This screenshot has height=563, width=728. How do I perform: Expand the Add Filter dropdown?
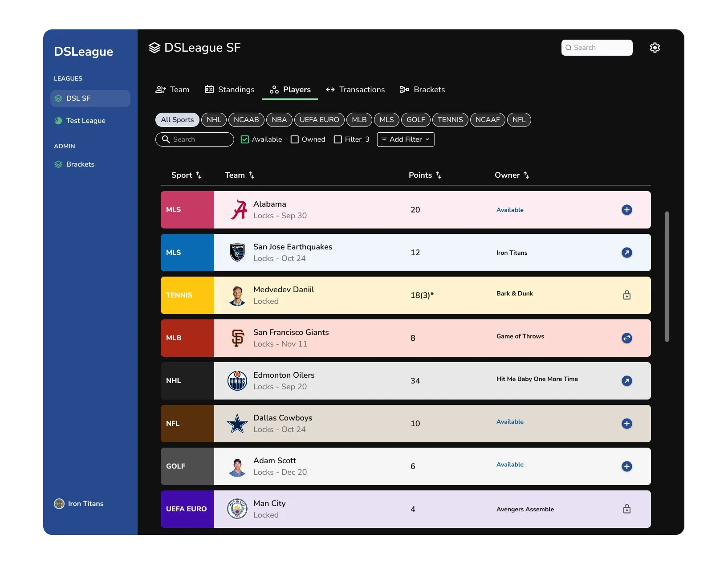coord(405,139)
